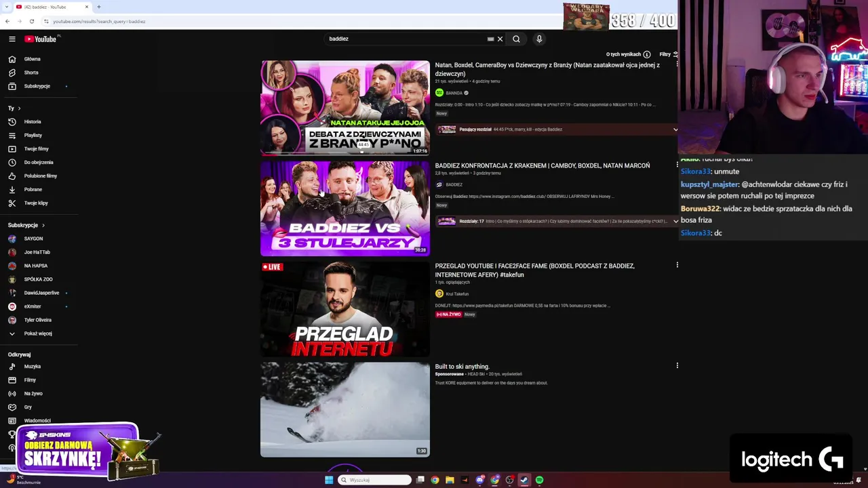
Task: Open the Tyler Oliveira channel subscription
Action: point(38,320)
